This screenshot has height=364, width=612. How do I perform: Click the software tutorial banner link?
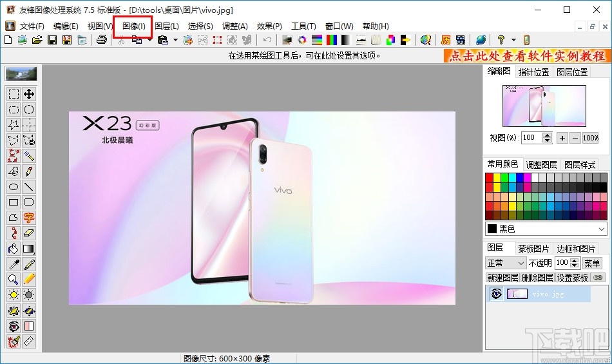click(527, 56)
